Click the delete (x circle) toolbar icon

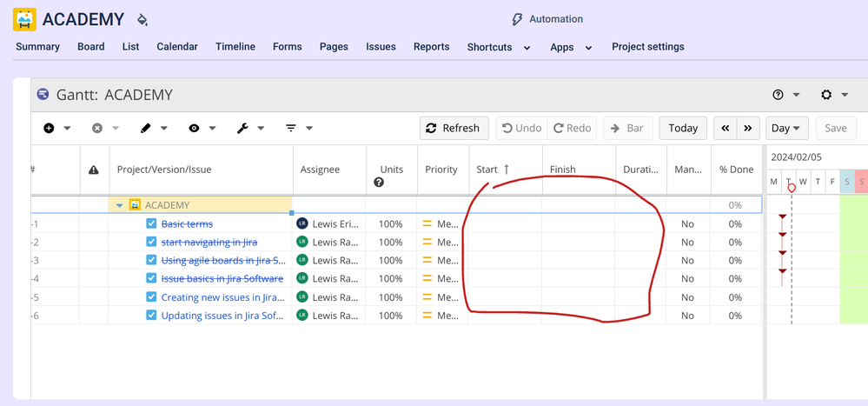(97, 128)
